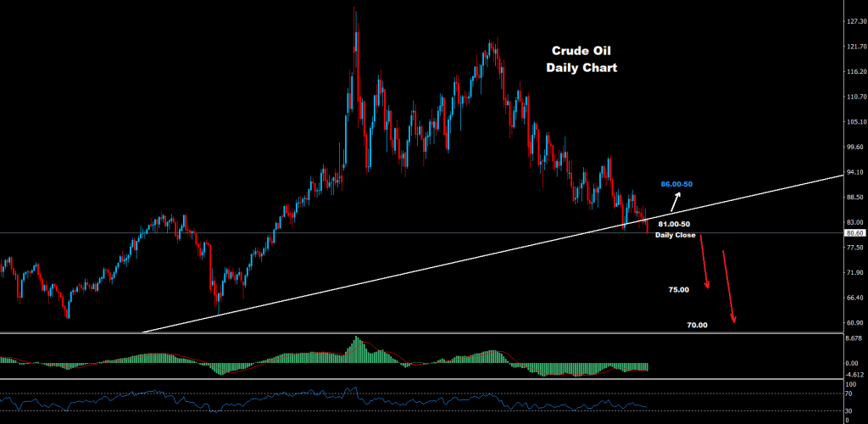Screen dimensions: 868x424
Task: Click the 60.90 price axis label
Action: pos(854,323)
